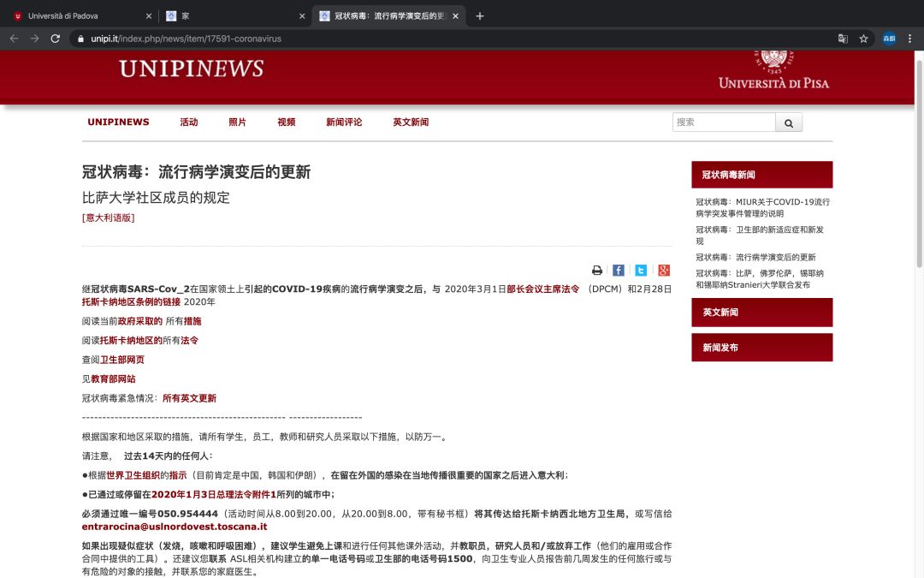924x578 pixels.
Task: Click the subtitle 比萨大学社区成员的规定
Action: coord(156,198)
